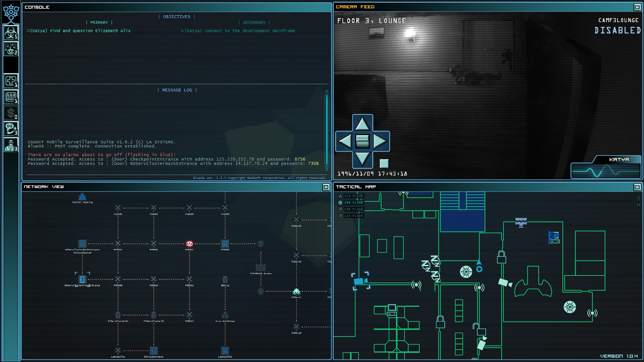644x362 pixels.
Task: Click the numbered flag 2 objective marker
Action: pos(554,237)
